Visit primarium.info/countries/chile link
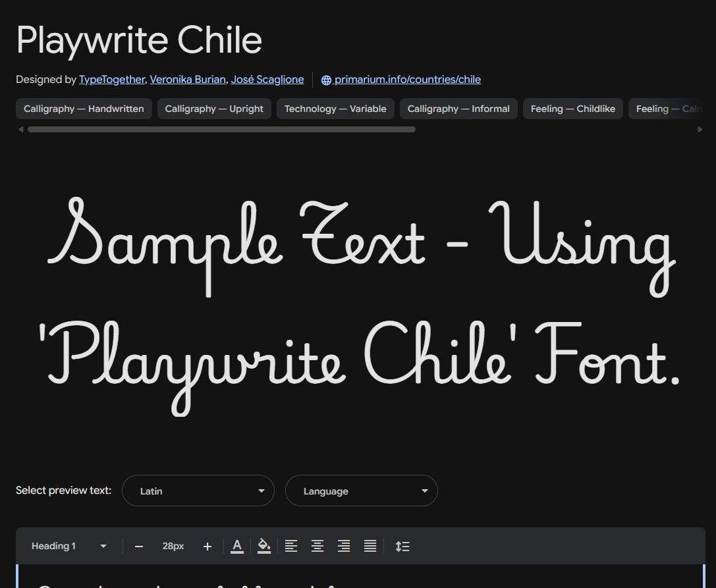 [x=407, y=80]
